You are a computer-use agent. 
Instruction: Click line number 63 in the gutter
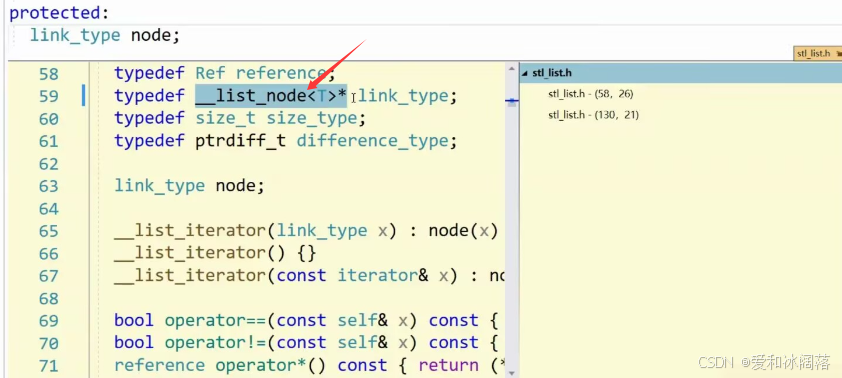pos(49,186)
